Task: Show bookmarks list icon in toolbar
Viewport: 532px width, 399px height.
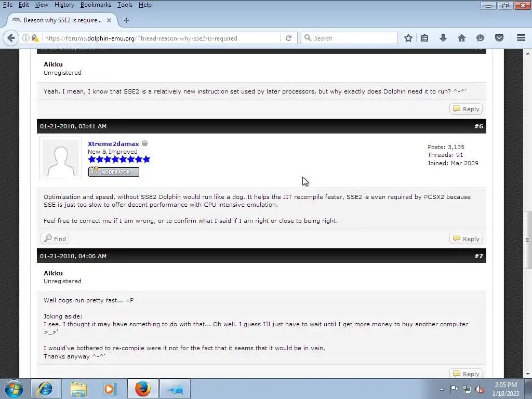Action: pos(424,38)
